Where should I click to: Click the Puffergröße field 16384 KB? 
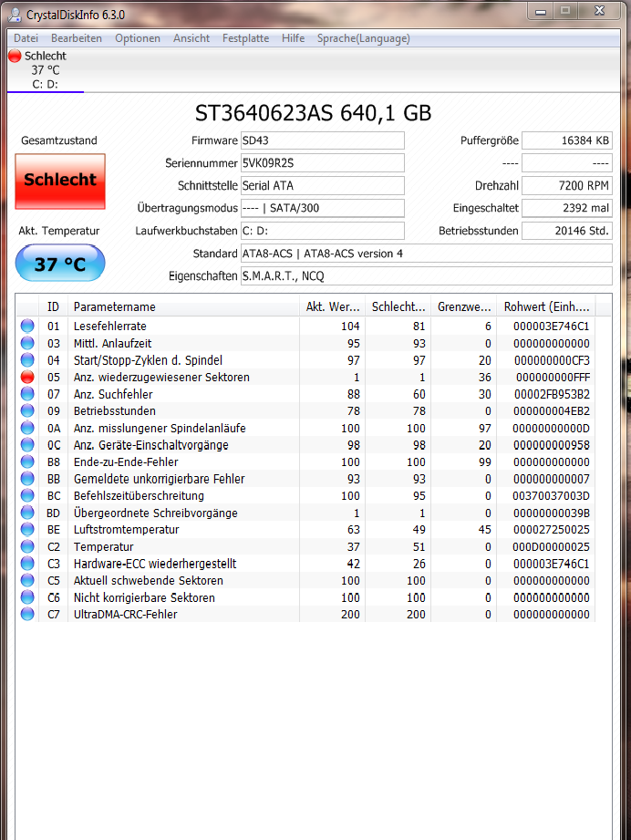pyautogui.click(x=567, y=140)
